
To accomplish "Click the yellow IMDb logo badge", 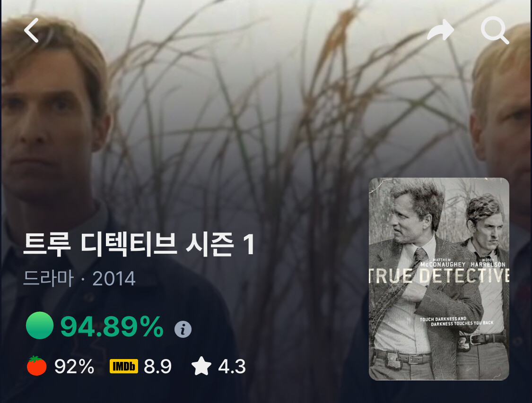I will (x=124, y=366).
